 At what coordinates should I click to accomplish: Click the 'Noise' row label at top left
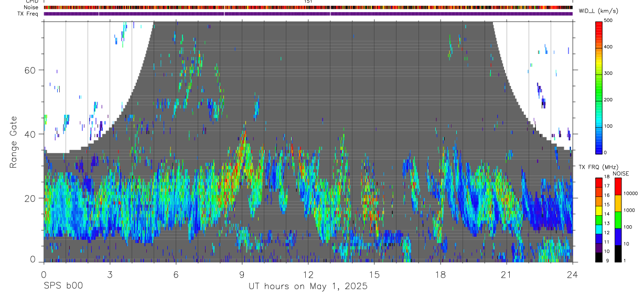coord(31,8)
